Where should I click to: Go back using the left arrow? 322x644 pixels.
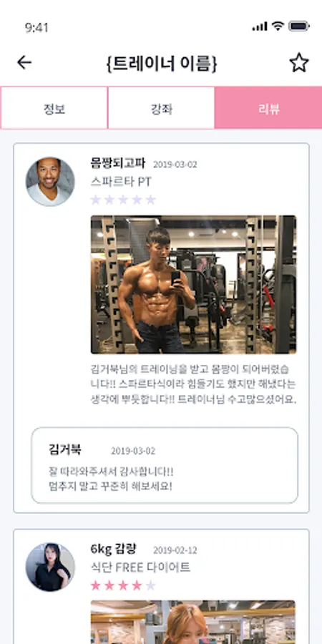(24, 62)
